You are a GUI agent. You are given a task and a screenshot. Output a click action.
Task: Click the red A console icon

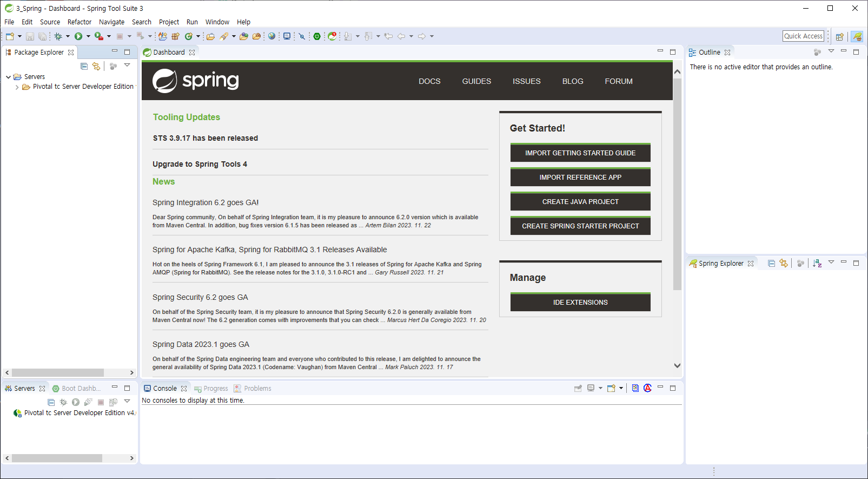[647, 388]
